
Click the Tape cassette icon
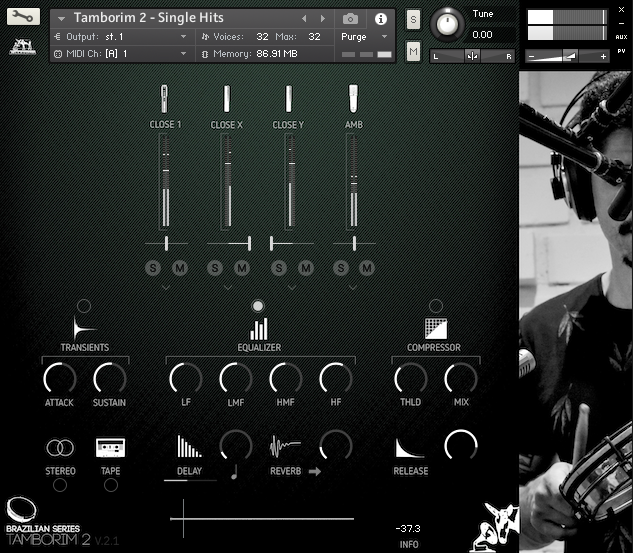110,448
